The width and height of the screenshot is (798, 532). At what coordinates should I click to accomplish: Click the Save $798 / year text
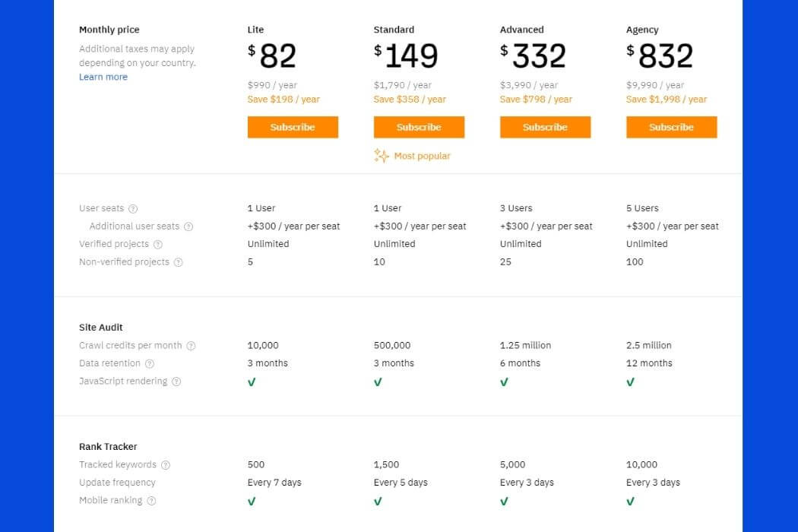click(536, 100)
